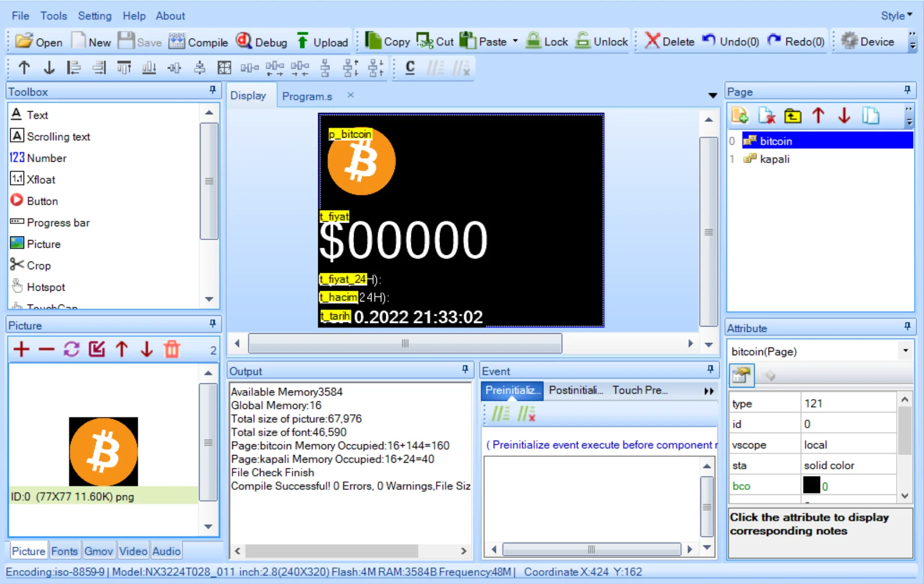Open the Touch Press event tab
Image resolution: width=924 pixels, height=584 pixels.
coord(640,391)
